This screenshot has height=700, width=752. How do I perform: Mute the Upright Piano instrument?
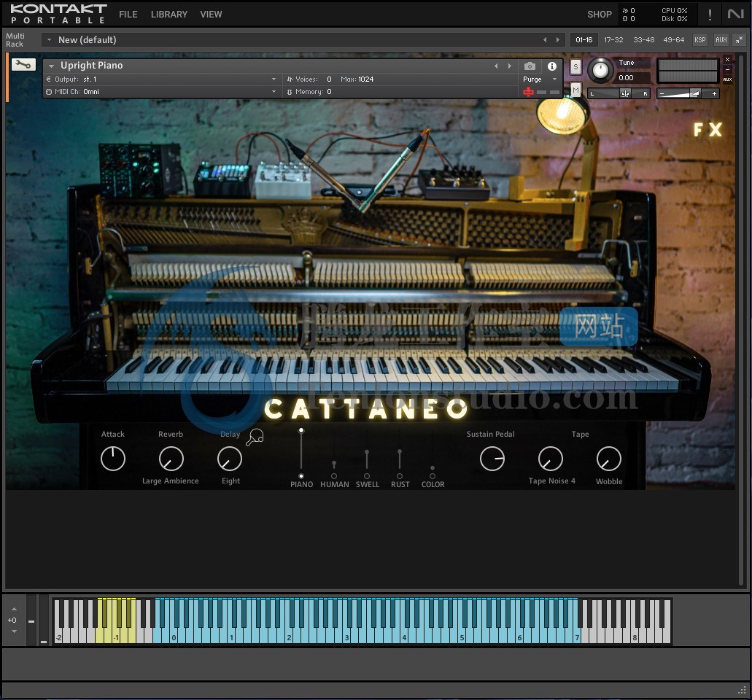(575, 90)
